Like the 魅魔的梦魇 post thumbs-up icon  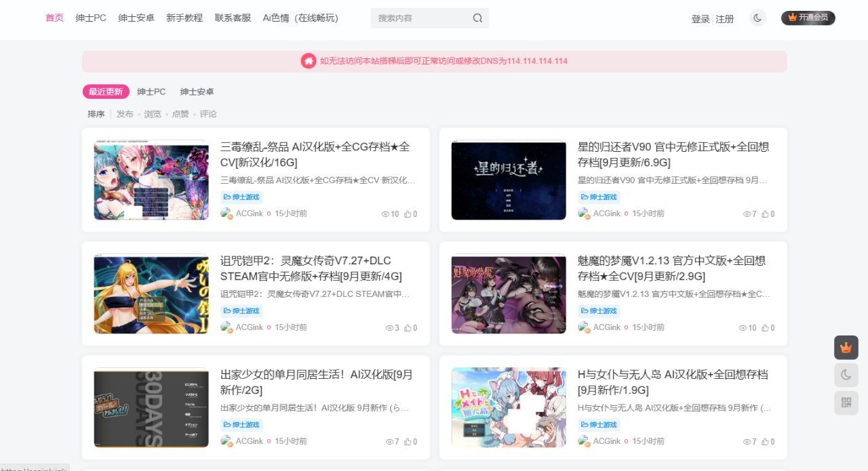[765, 328]
